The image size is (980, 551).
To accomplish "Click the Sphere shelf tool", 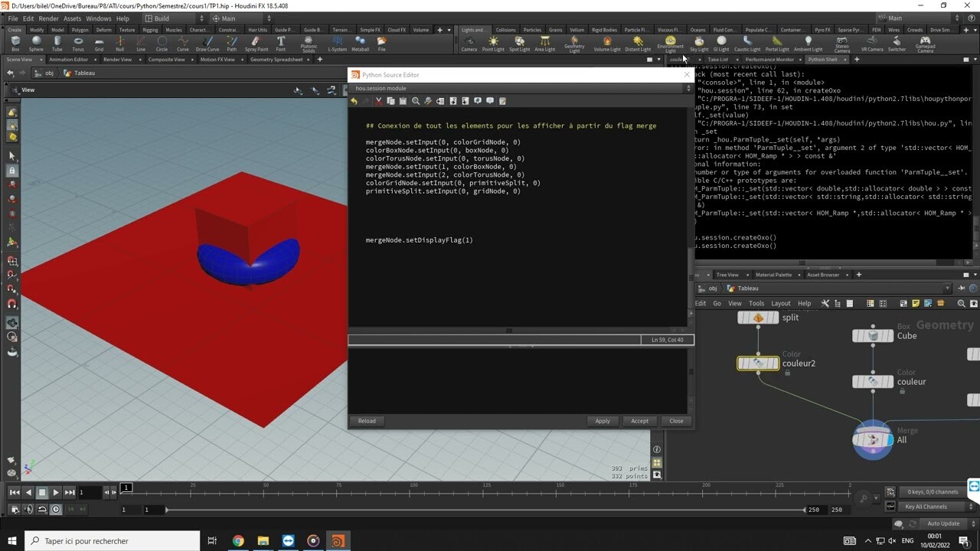I will [36, 44].
